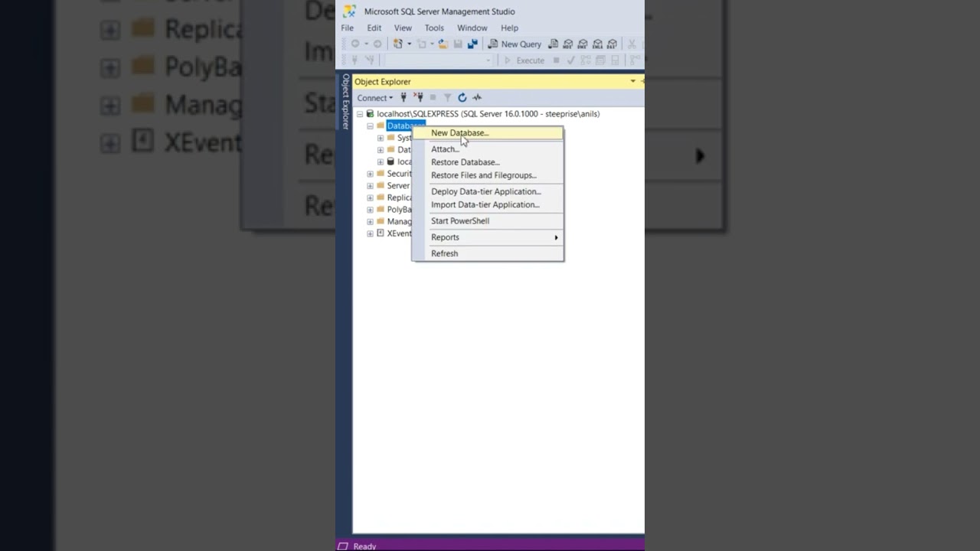Click the Parse checkmark icon in toolbar
Viewport: 980px width, 551px height.
[x=570, y=60]
